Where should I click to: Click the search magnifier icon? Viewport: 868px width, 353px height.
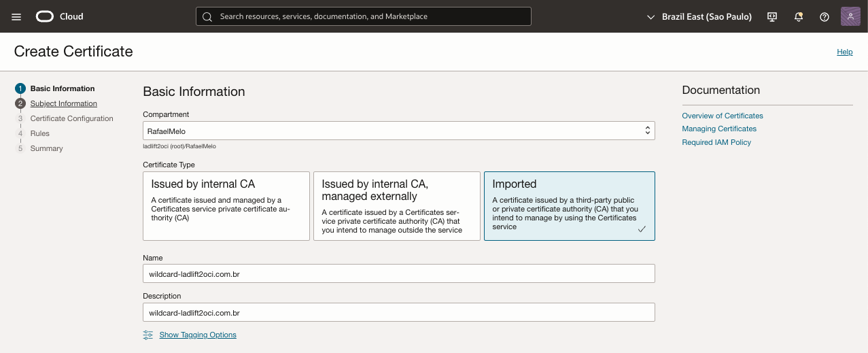[x=207, y=16]
